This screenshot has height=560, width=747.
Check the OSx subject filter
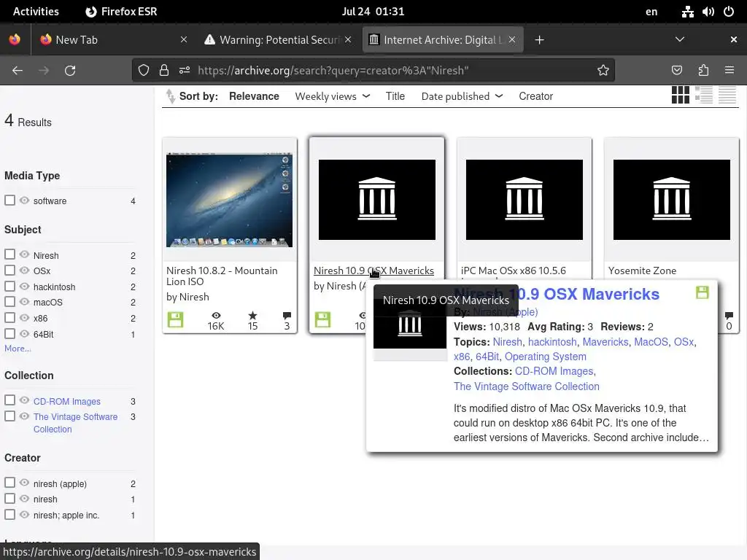pyautogui.click(x=9, y=270)
